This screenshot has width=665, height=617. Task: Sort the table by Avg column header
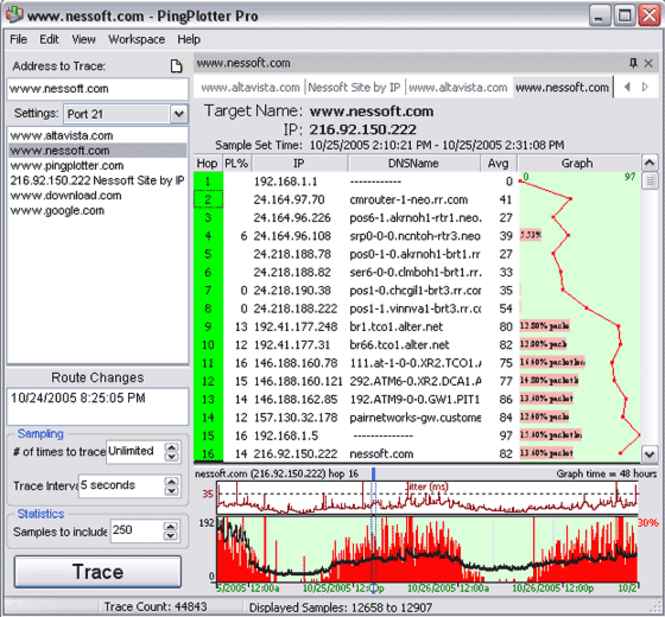point(498,163)
